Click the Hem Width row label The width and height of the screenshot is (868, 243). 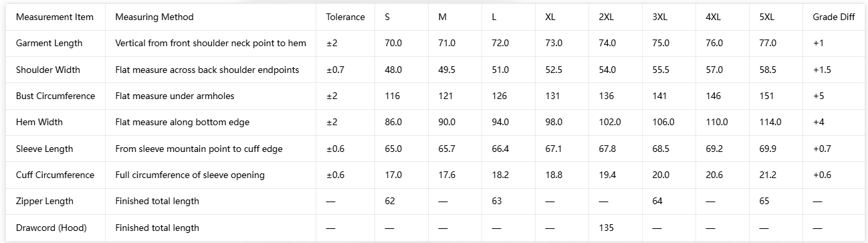40,122
